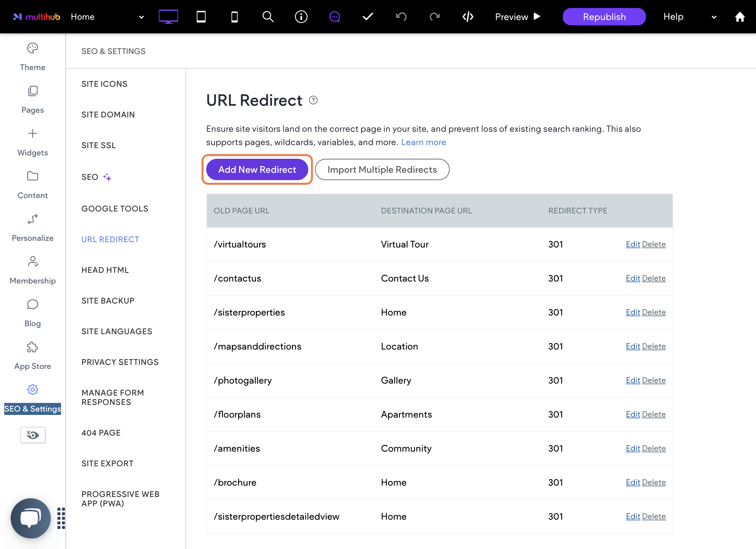Select SITE ICONS in settings menu
The image size is (756, 549).
104,84
